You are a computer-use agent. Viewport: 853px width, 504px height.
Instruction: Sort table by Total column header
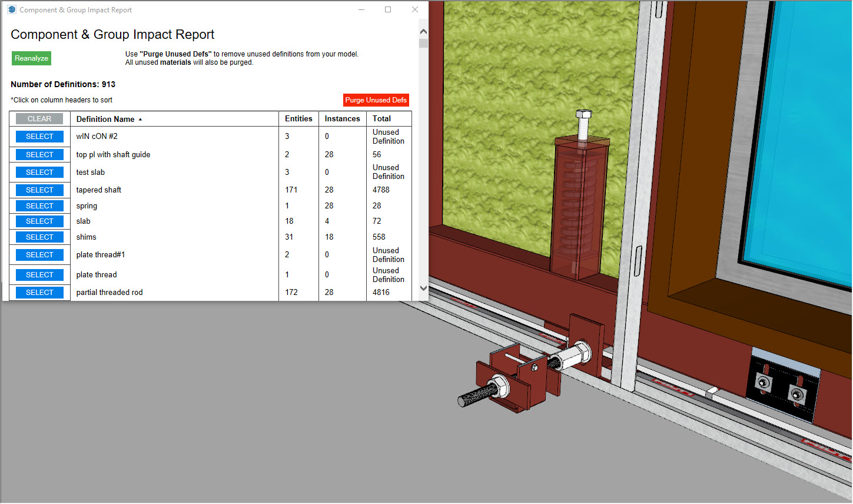tap(381, 119)
